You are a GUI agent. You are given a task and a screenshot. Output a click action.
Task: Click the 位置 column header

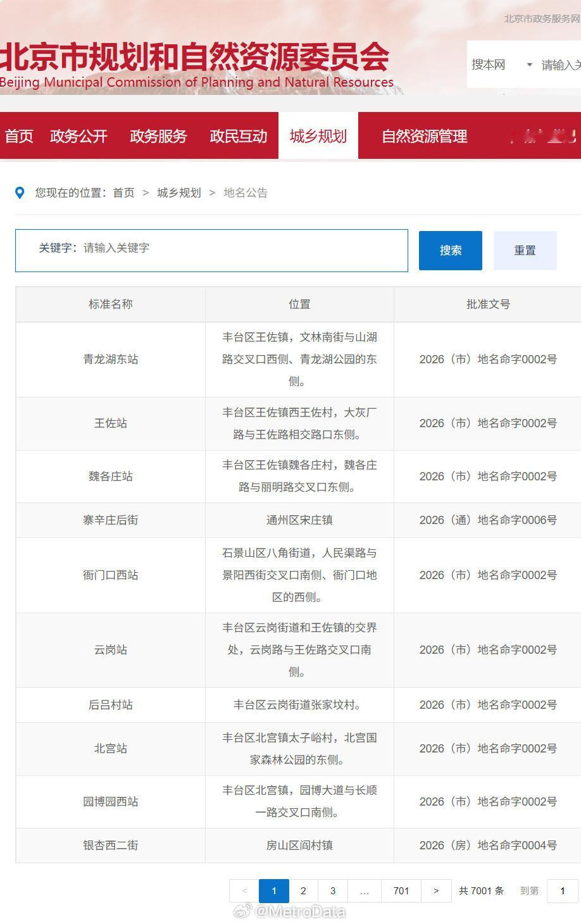coord(299,304)
